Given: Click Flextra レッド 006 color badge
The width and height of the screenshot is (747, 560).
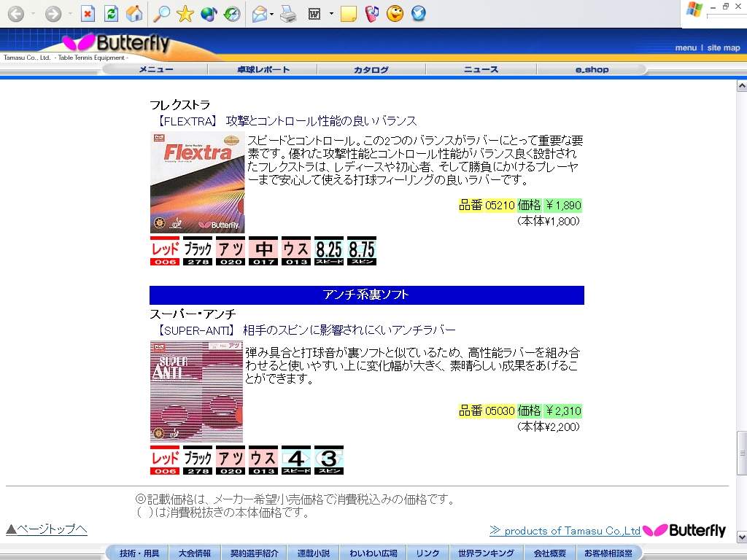Looking at the screenshot, I should [x=165, y=251].
